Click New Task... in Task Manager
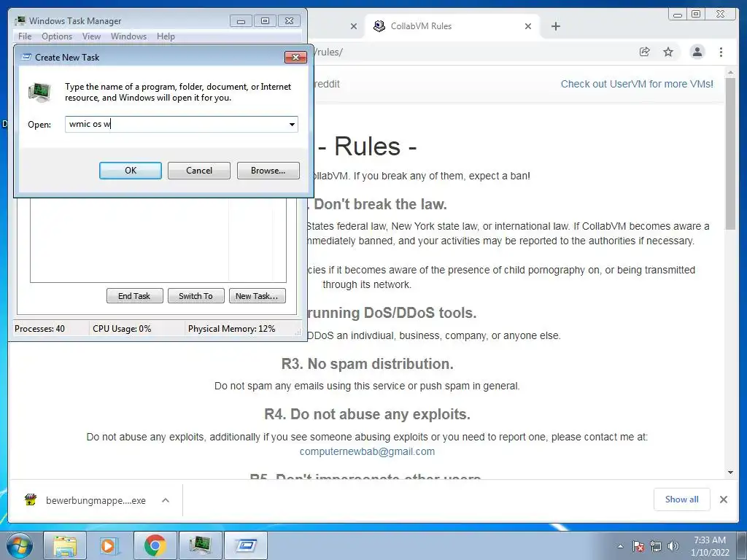 pyautogui.click(x=257, y=296)
